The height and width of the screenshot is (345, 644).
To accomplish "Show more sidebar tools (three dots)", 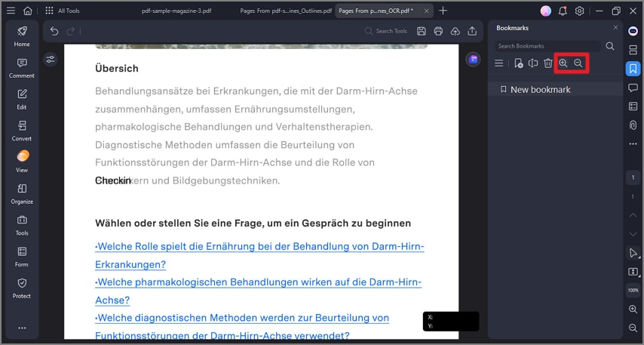I will [22, 328].
